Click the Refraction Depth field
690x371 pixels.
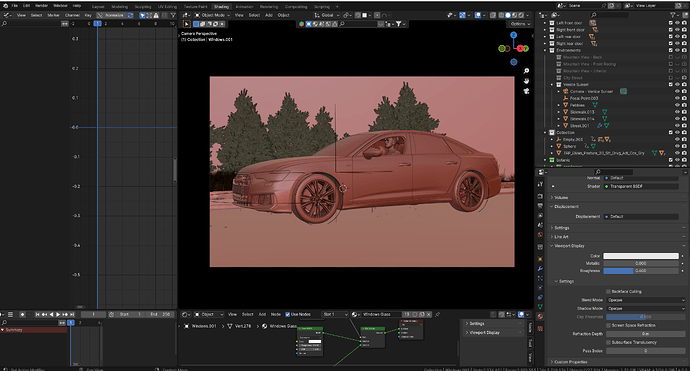[x=646, y=334]
